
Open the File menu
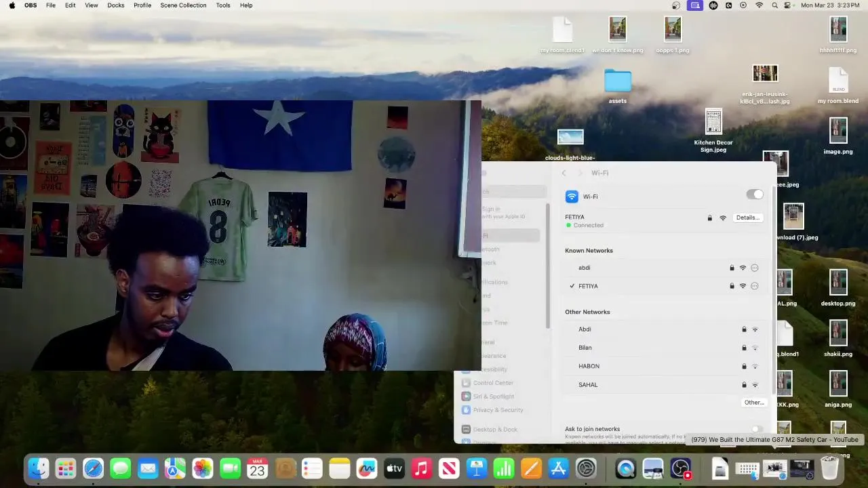tap(51, 5)
